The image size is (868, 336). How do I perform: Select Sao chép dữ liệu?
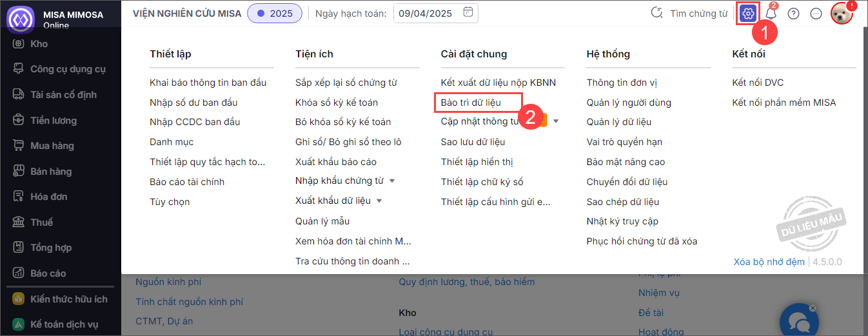[x=623, y=202]
